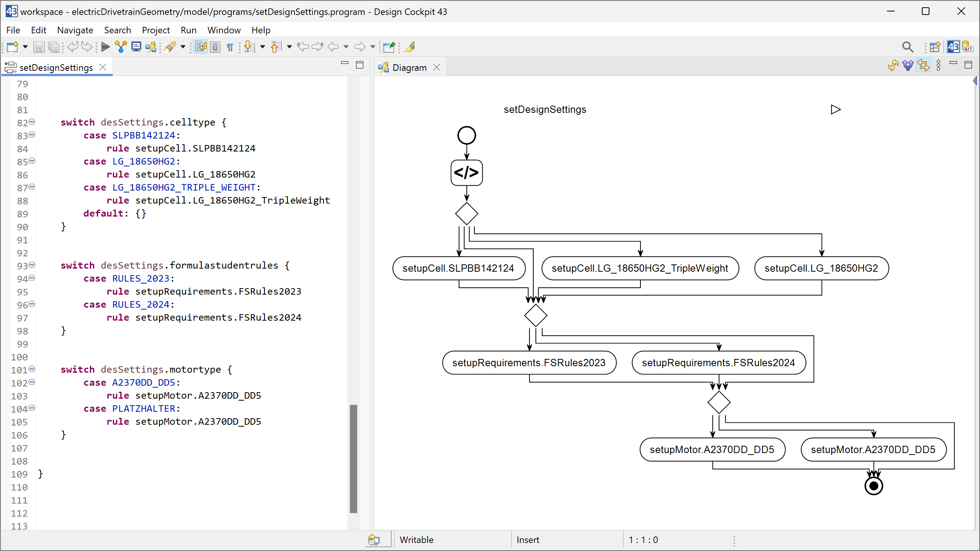Click the blue monitor console icon
This screenshot has width=980, height=551.
pyautogui.click(x=136, y=47)
